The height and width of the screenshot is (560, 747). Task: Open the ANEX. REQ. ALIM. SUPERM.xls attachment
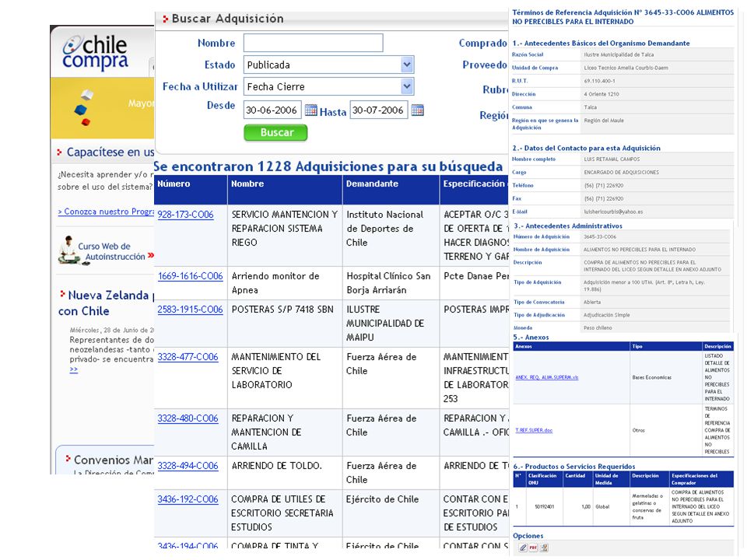547,377
